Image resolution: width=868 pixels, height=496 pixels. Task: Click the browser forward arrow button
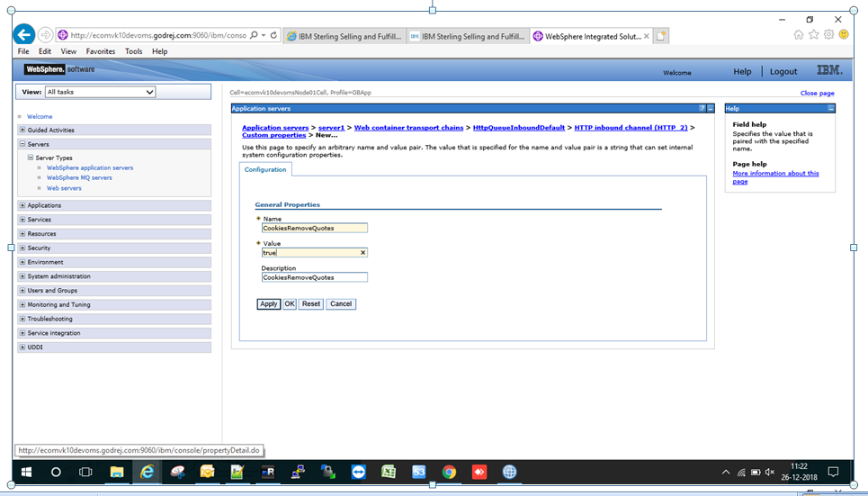pos(46,35)
